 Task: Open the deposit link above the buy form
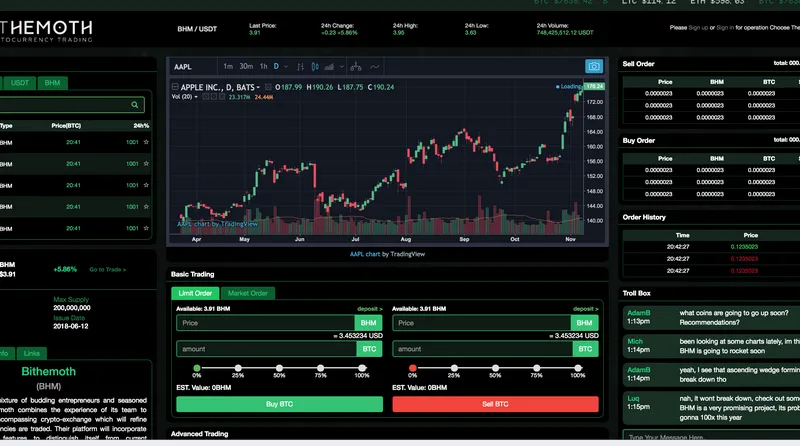pos(370,309)
